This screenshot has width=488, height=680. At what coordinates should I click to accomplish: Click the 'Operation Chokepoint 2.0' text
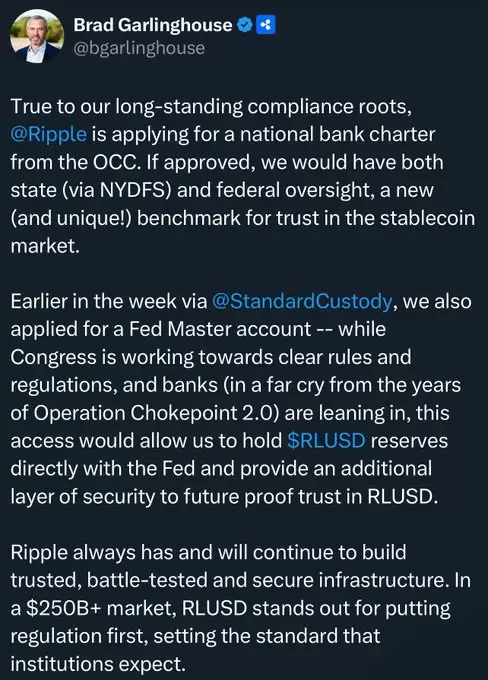[156, 413]
